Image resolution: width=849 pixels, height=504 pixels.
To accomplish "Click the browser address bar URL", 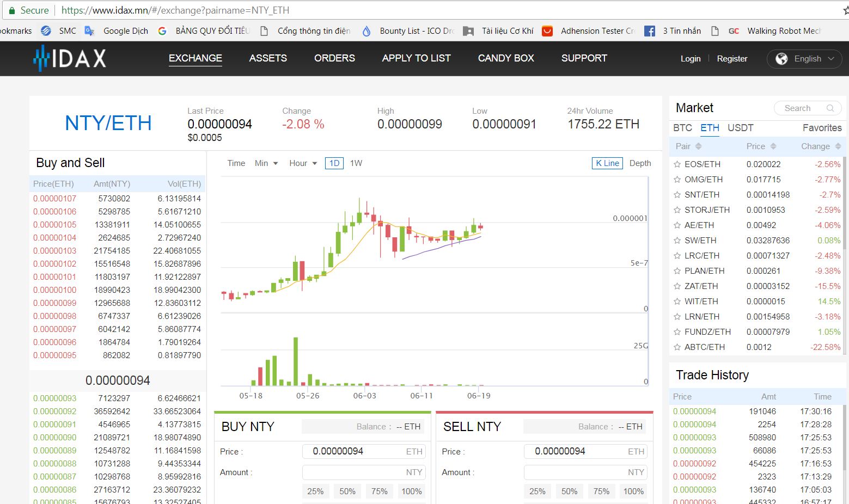I will (175, 10).
